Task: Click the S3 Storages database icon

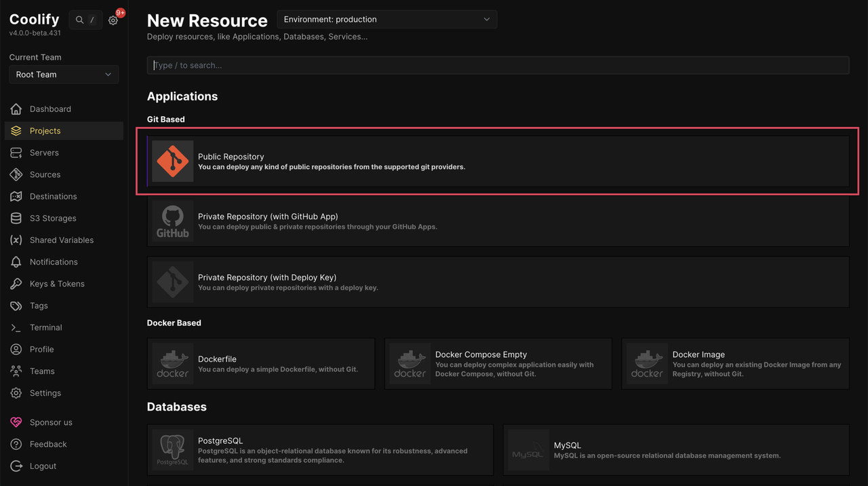Action: pos(16,218)
